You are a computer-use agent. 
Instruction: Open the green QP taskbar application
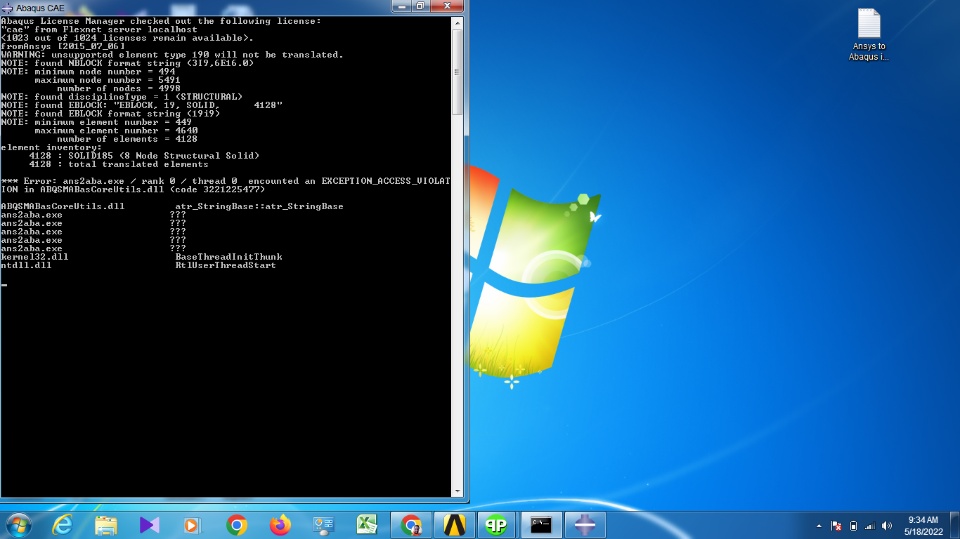[497, 525]
